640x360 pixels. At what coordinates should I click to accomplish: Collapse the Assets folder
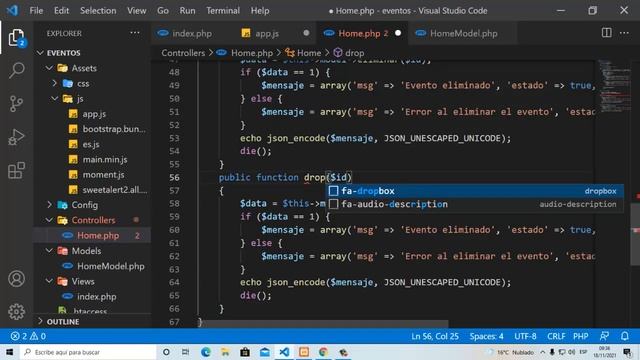(49, 68)
